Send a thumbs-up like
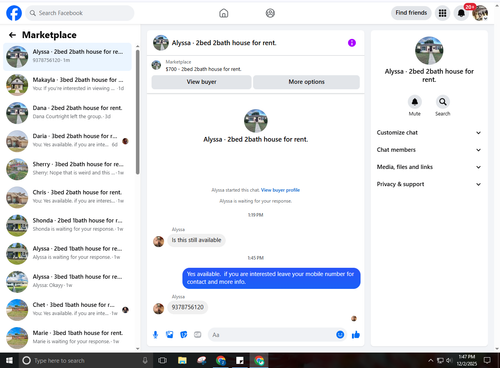500x368 pixels. tap(356, 334)
